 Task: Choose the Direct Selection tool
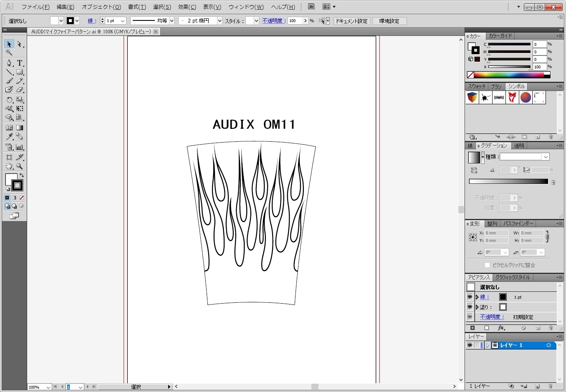tap(19, 44)
